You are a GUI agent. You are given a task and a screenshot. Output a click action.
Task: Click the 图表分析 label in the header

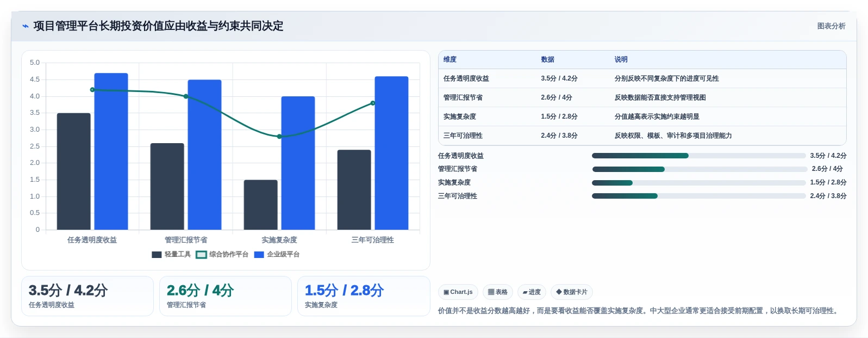[831, 26]
